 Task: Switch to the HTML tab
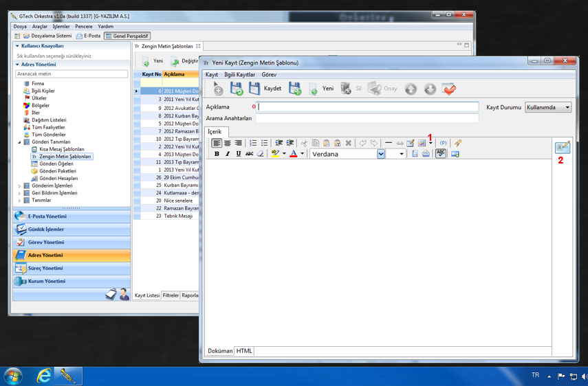pyautogui.click(x=244, y=351)
